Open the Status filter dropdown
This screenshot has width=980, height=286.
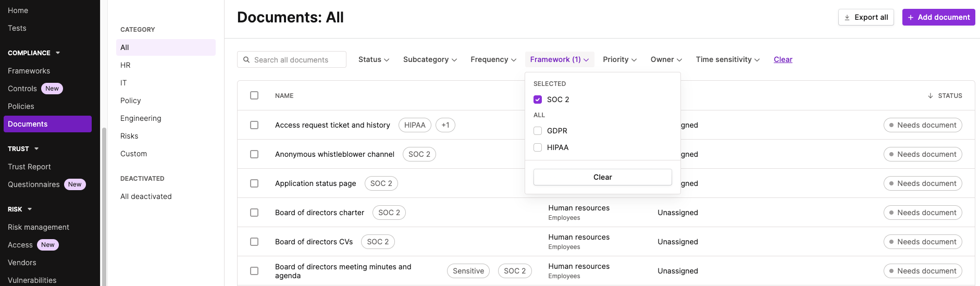[374, 59]
